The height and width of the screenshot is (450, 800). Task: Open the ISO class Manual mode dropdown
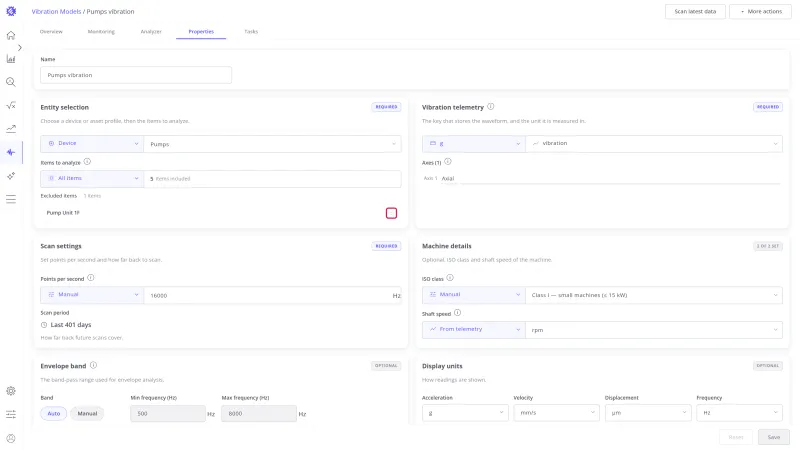click(x=473, y=295)
